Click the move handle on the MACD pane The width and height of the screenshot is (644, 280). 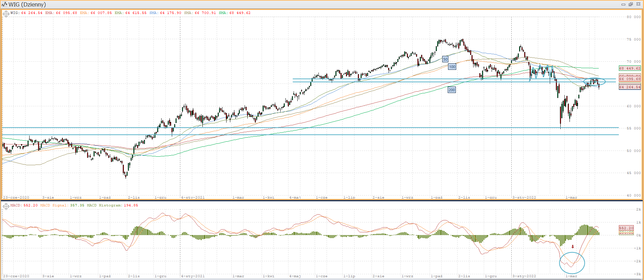tap(6, 206)
